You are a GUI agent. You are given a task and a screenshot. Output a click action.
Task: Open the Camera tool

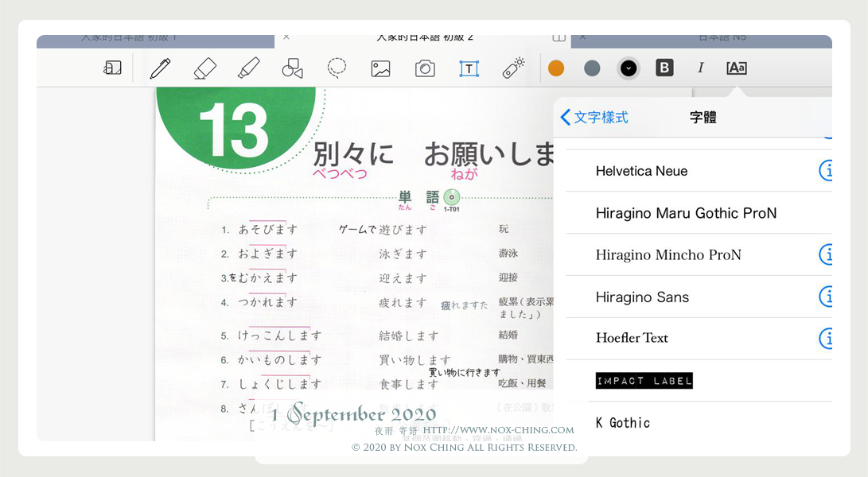[425, 68]
